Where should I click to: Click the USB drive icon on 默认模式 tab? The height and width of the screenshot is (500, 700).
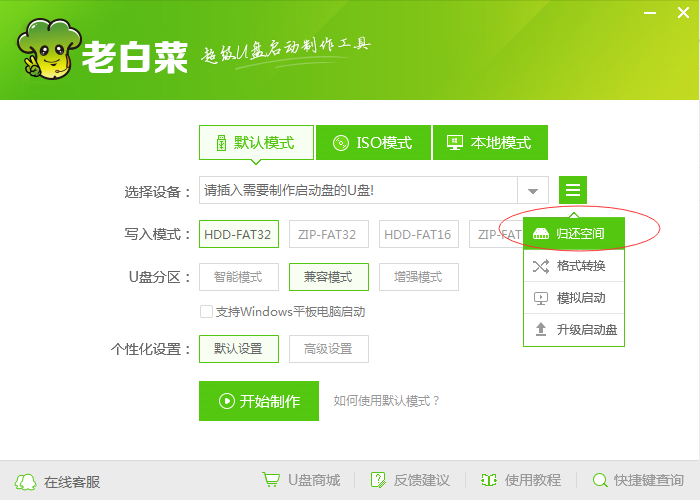[221, 143]
